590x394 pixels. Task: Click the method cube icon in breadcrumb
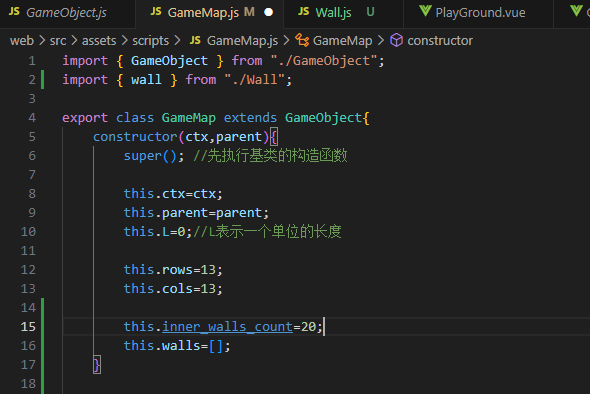pyautogui.click(x=396, y=40)
